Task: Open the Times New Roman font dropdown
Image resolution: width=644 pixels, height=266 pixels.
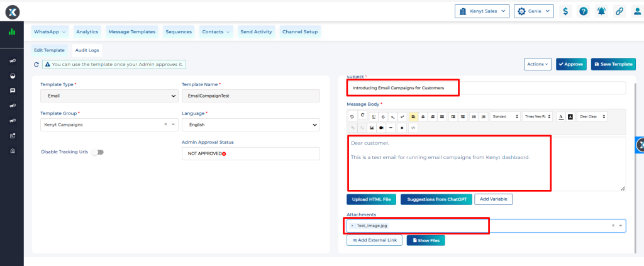Action: (537, 116)
